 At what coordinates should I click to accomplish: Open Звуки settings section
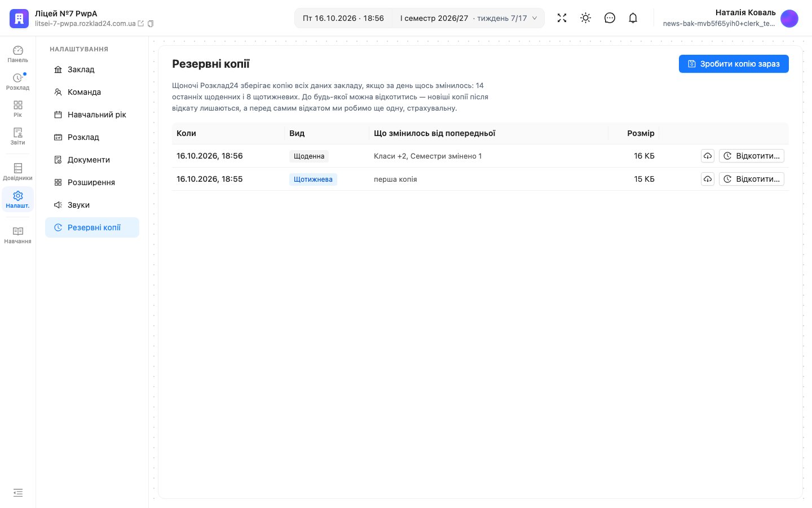tap(92, 205)
